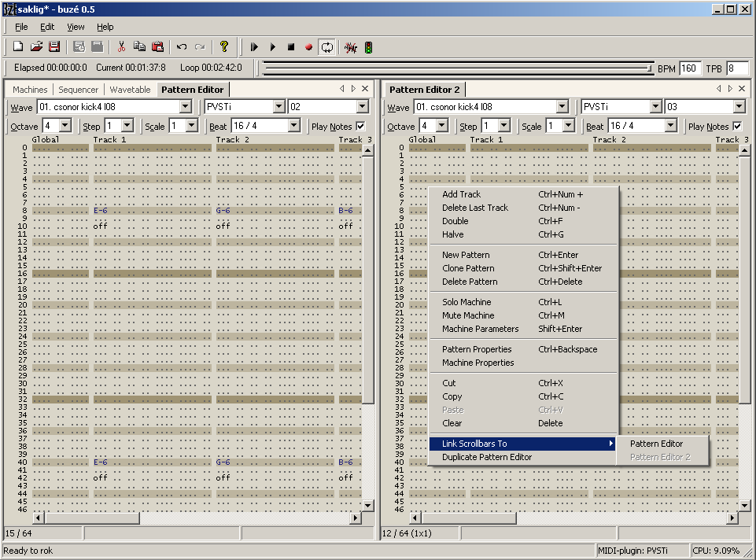Expand the Wave dropdown in left editor
756x560 pixels.
click(x=186, y=107)
